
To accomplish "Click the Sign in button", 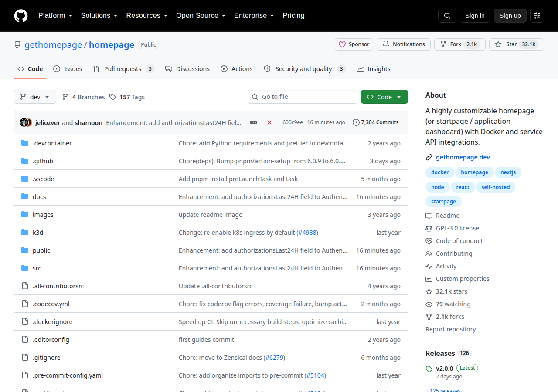I will tap(475, 16).
